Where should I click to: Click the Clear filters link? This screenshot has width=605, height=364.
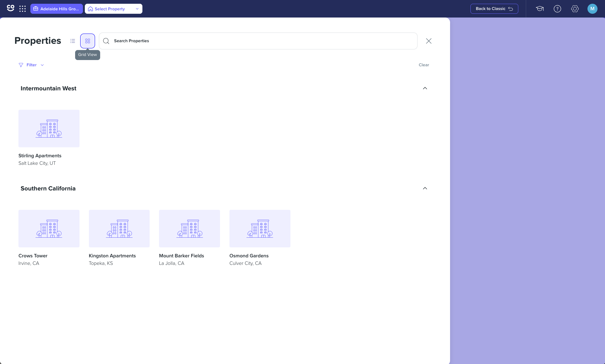424,65
